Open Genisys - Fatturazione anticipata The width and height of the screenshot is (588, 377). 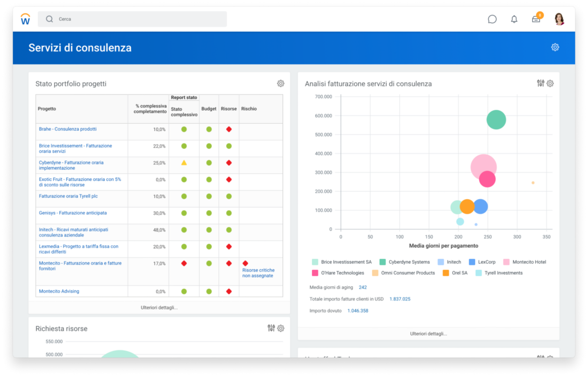click(73, 213)
